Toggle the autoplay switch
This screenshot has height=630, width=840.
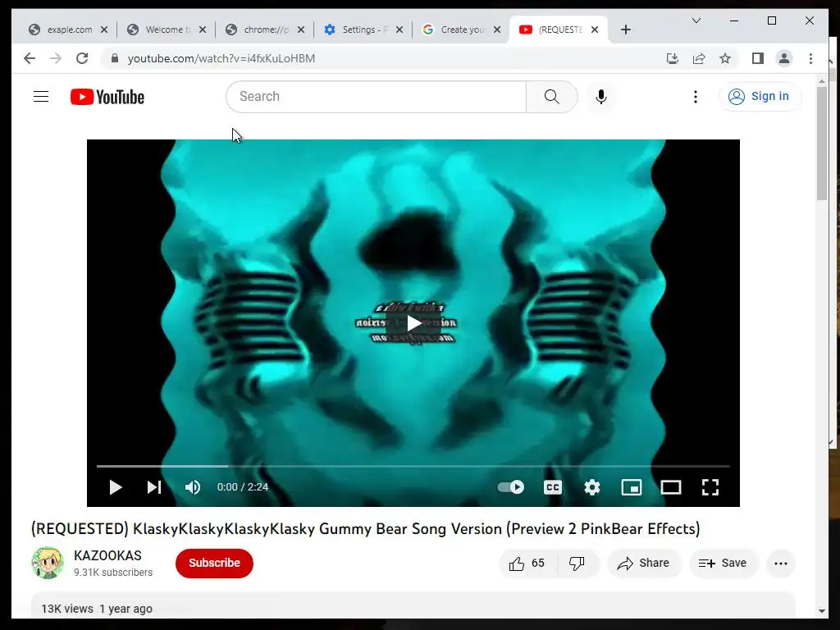pyautogui.click(x=510, y=487)
